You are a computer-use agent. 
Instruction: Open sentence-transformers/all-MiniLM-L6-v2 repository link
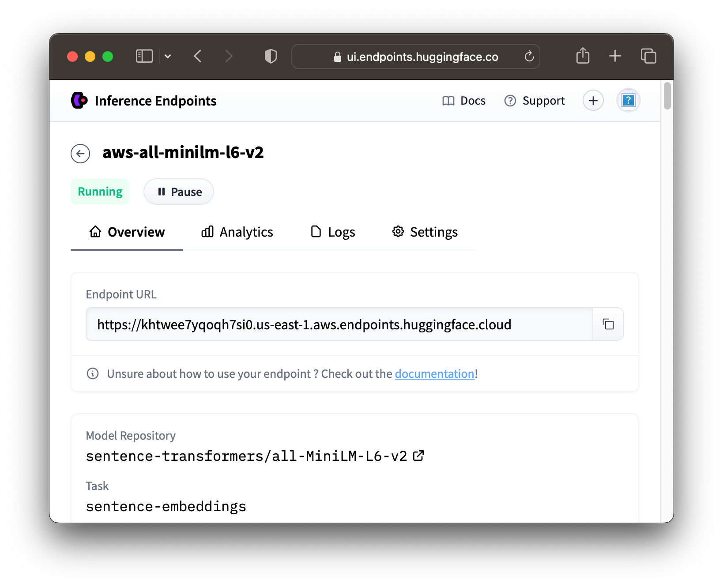[247, 456]
